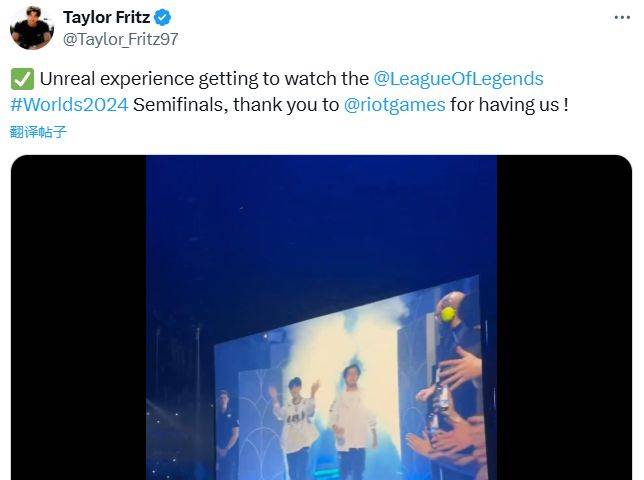Click the green checkmark emoji
This screenshot has height=480, width=644.
click(x=21, y=79)
